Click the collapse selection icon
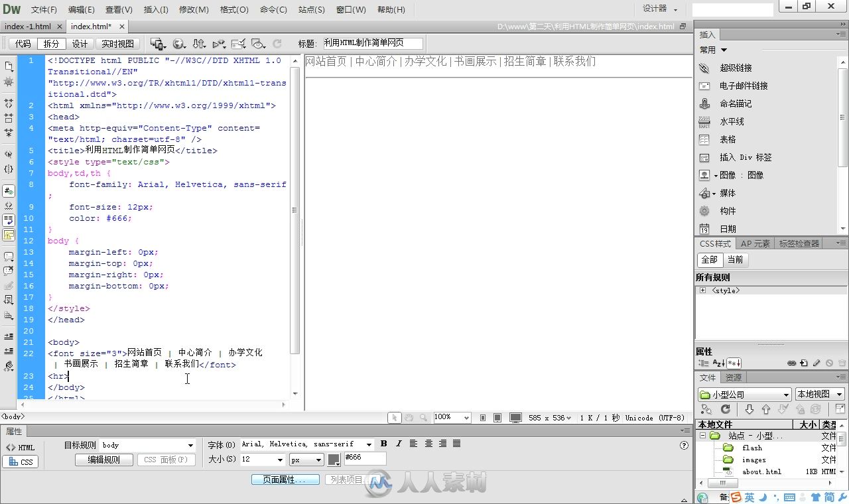849x504 pixels. point(9,118)
